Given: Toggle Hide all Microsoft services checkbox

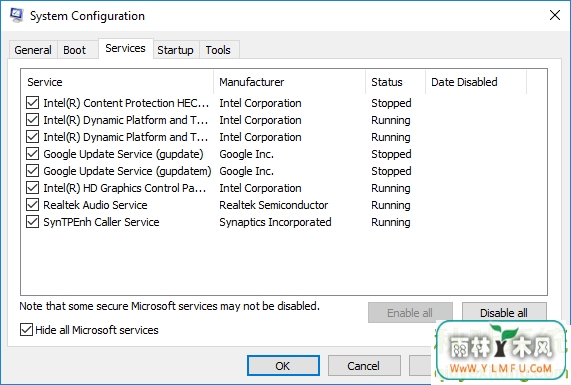Looking at the screenshot, I should coord(26,330).
